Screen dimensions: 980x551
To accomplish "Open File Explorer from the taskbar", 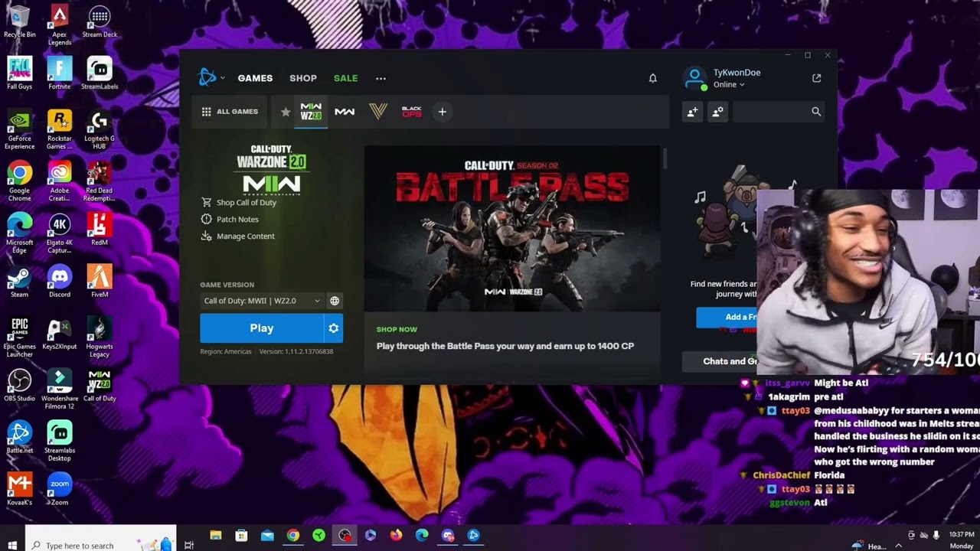I will tap(216, 536).
